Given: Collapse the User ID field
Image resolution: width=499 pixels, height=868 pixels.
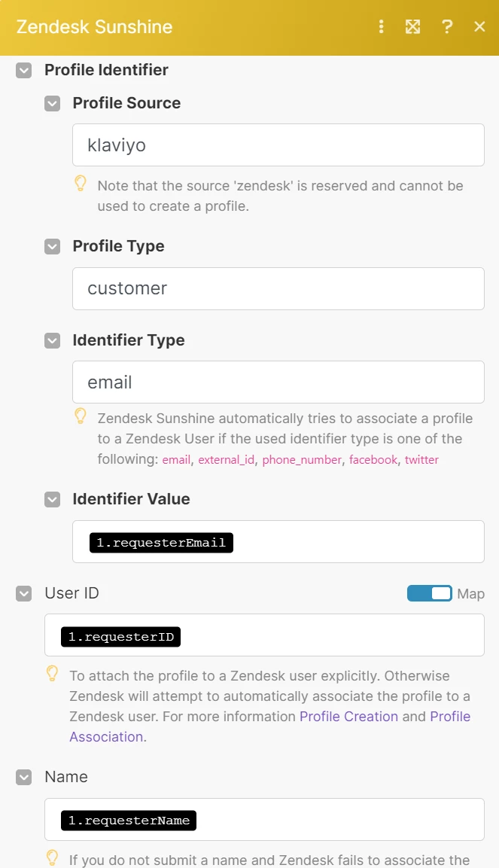Looking at the screenshot, I should point(24,594).
